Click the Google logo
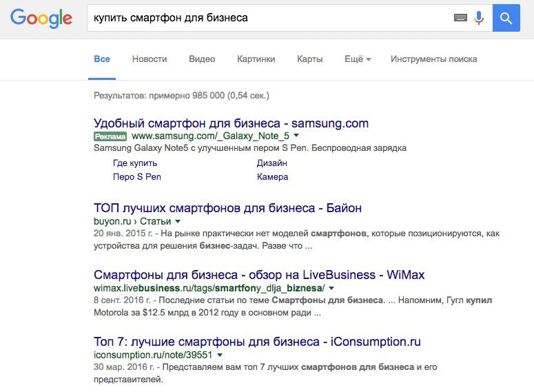Viewport: 534px width, 392px height. (x=41, y=19)
